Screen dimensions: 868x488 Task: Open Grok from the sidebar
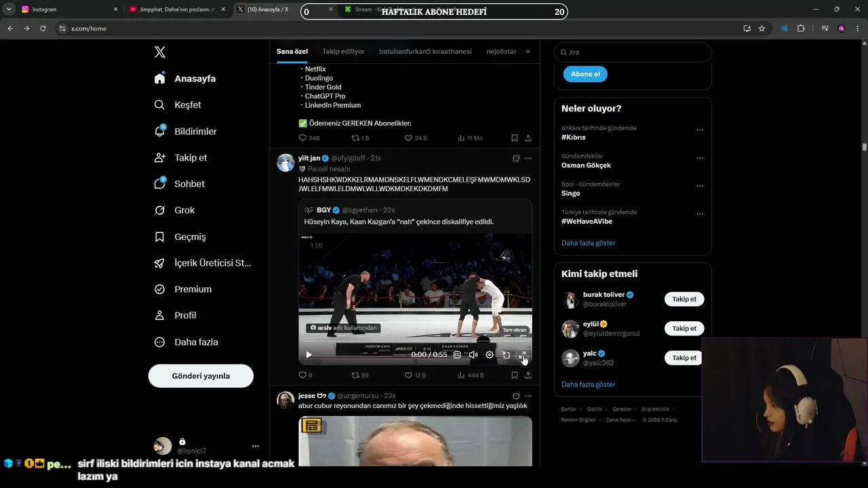[x=174, y=210]
